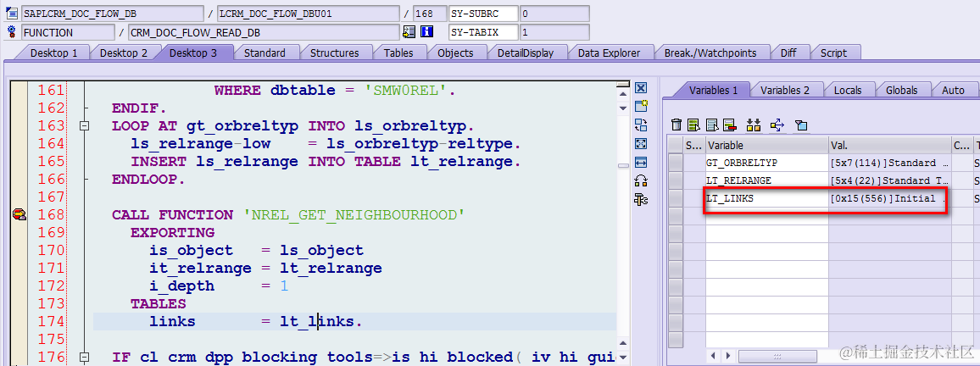The width and height of the screenshot is (980, 366).
Task: Select the GT_ORBRELTYP variable cell
Action: click(x=767, y=163)
